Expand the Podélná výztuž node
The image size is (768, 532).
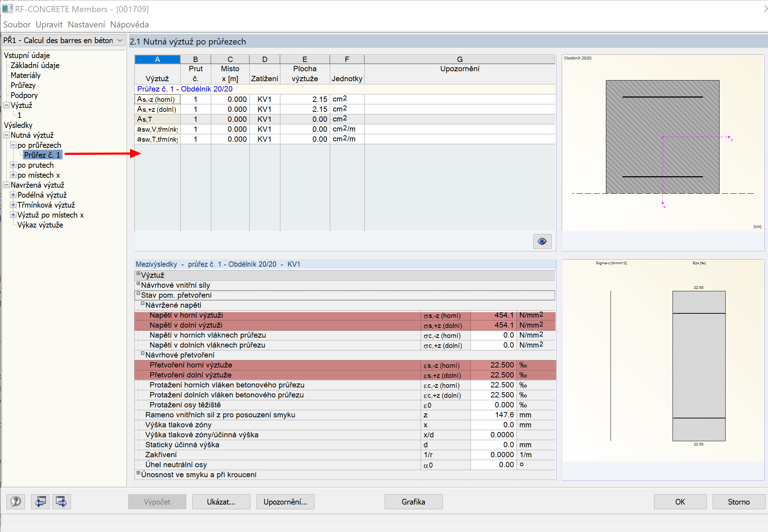tap(13, 195)
